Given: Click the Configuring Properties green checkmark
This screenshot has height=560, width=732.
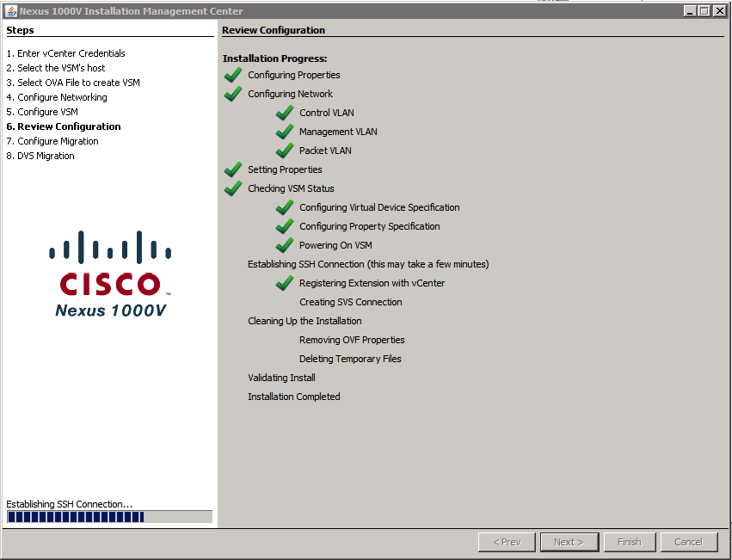Looking at the screenshot, I should click(x=233, y=75).
